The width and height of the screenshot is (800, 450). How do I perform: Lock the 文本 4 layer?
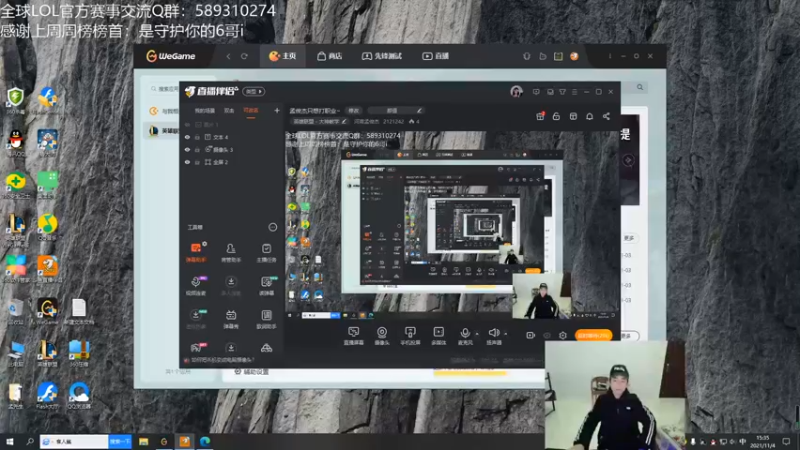coord(197,137)
